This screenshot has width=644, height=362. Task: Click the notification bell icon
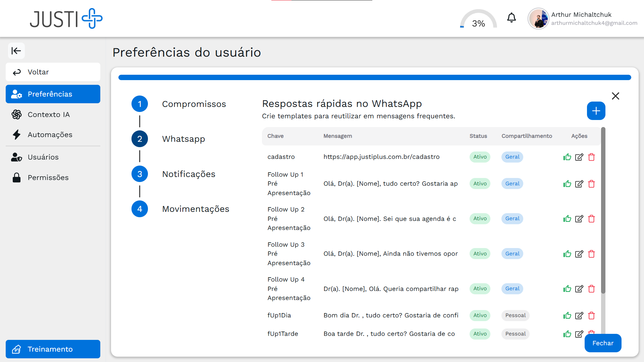point(511,17)
